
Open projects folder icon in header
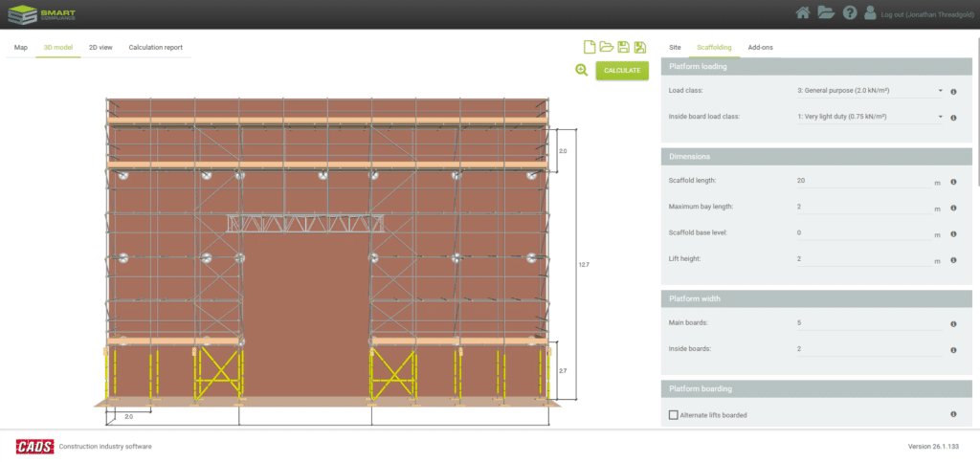point(826,13)
